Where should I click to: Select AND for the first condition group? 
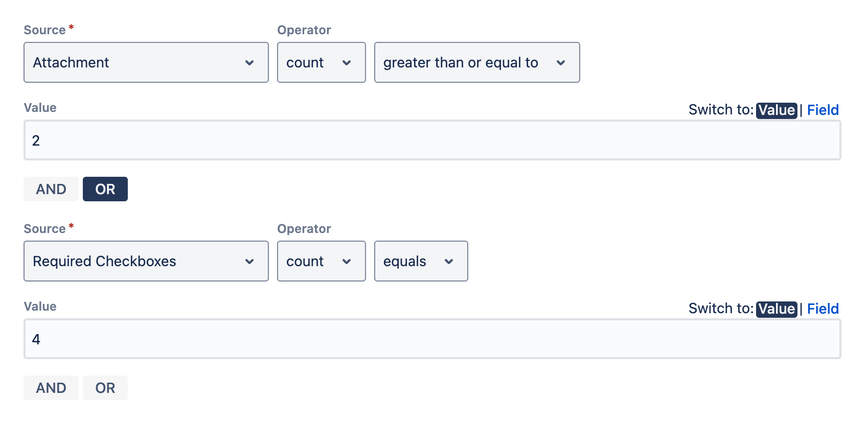(x=51, y=189)
